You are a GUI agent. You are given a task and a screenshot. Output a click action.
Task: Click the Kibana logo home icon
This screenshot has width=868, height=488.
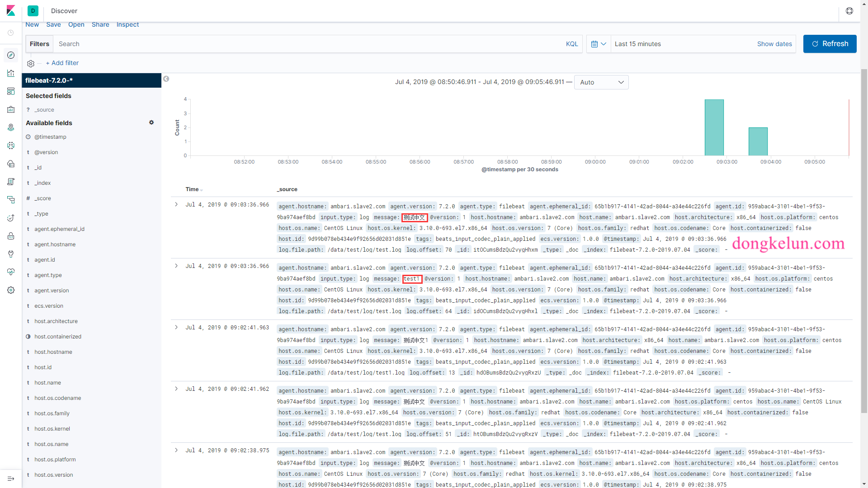pos(11,10)
